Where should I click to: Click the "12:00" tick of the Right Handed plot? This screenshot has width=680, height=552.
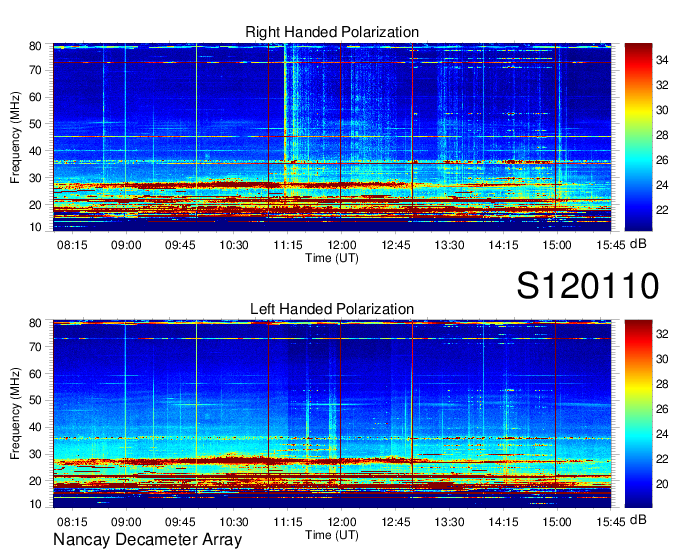click(342, 245)
